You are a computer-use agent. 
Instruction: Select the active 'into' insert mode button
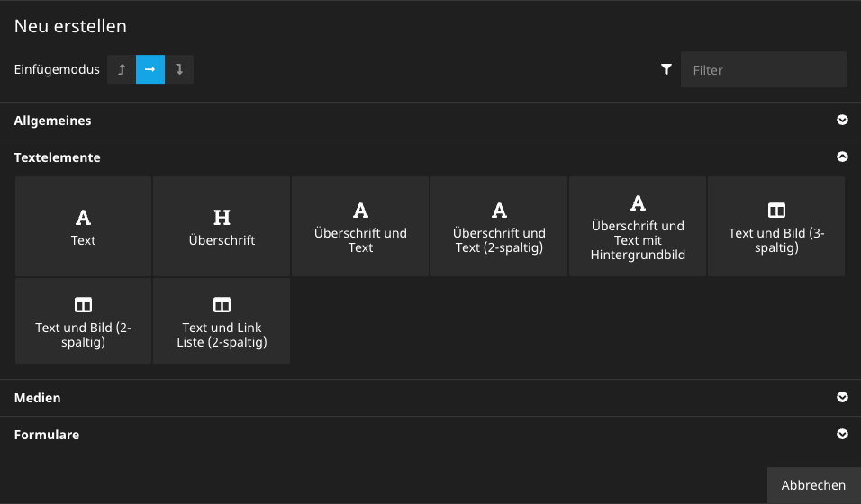pyautogui.click(x=150, y=69)
